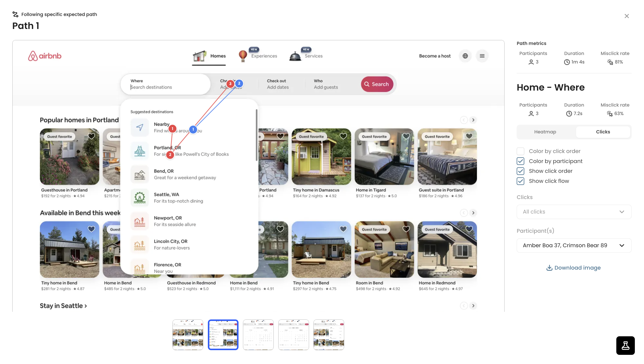Click the globe language icon
This screenshot has width=644, height=364.
pyautogui.click(x=465, y=56)
